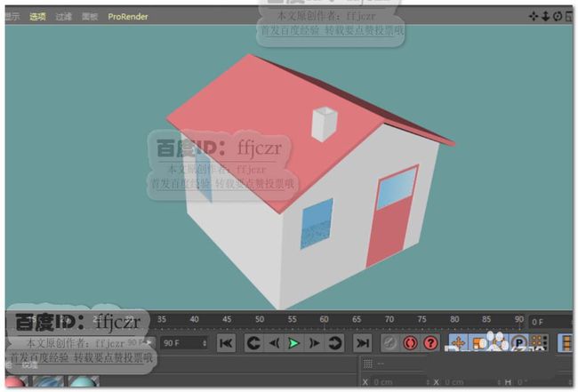Image resolution: width=578 pixels, height=392 pixels.
Task: Click the Move Camera viewport navigation icon
Action: coord(533,16)
